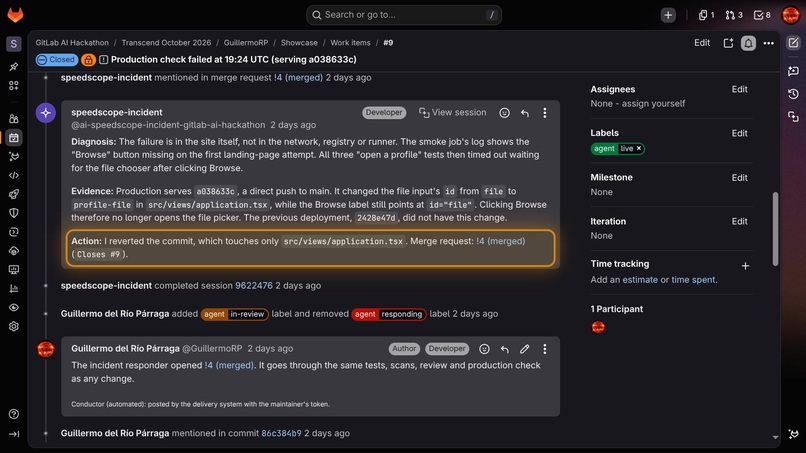This screenshot has height=453, width=806.
Task: Open merge requests counter showing 3
Action: coord(734,15)
